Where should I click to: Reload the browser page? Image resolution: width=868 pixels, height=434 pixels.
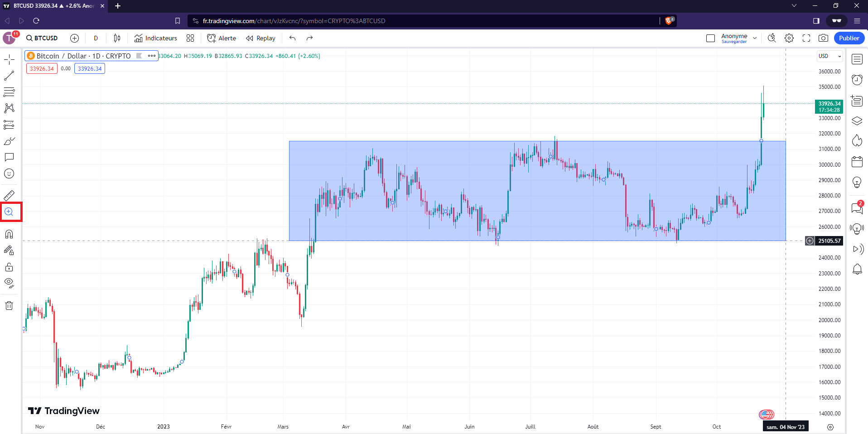36,21
